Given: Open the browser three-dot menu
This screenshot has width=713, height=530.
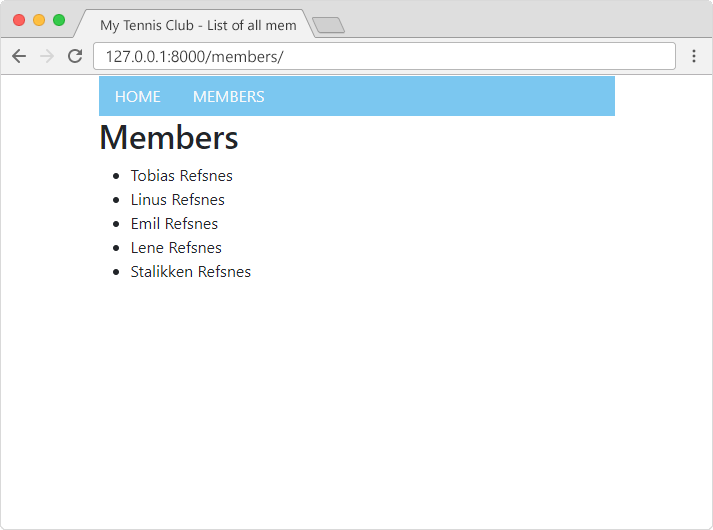Looking at the screenshot, I should (x=693, y=56).
